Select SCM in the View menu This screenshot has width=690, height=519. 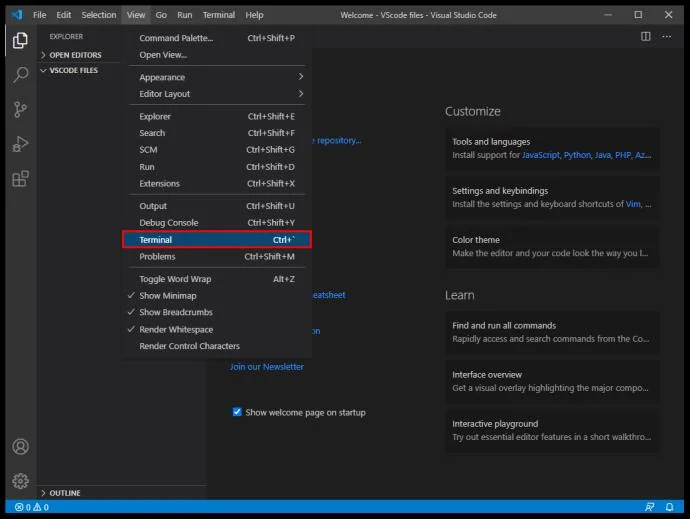pyautogui.click(x=217, y=150)
